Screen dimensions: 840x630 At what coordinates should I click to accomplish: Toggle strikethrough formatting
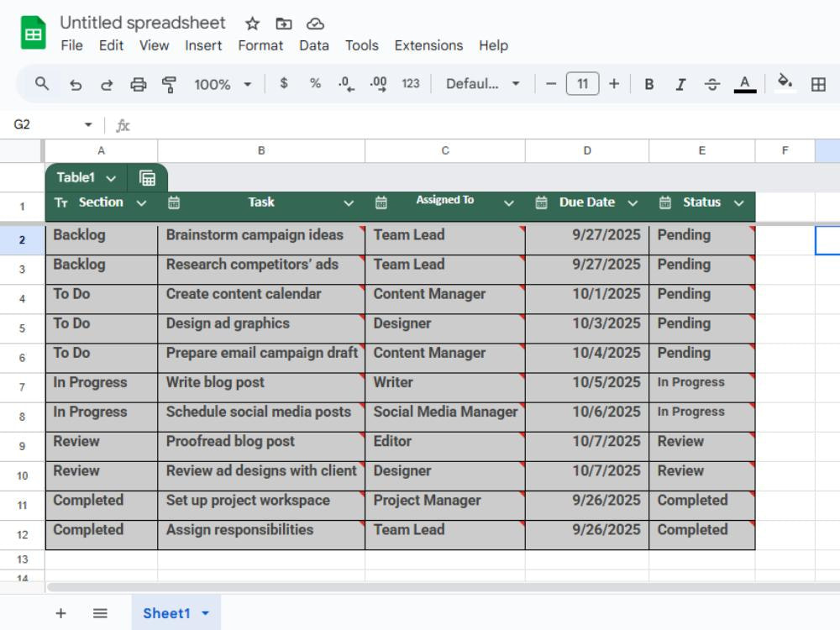click(x=712, y=84)
